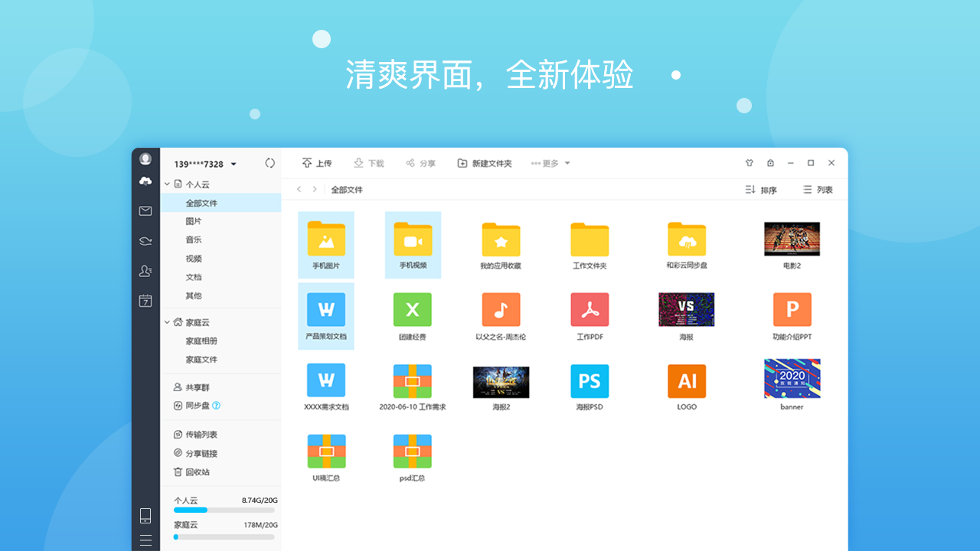Viewport: 980px width, 551px height.
Task: Select the 手机图片 folder
Action: click(x=326, y=245)
